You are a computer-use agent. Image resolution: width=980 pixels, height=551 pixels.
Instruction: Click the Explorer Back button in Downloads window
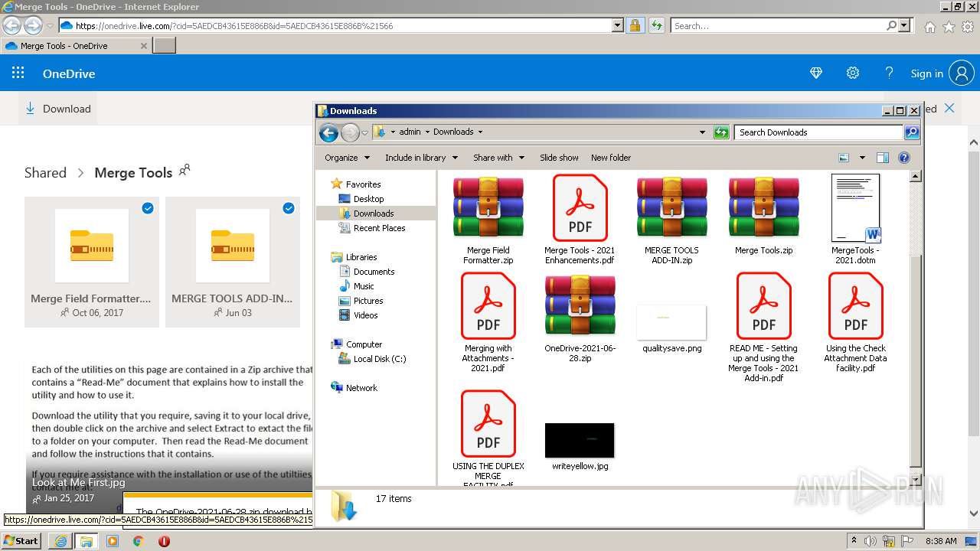328,133
